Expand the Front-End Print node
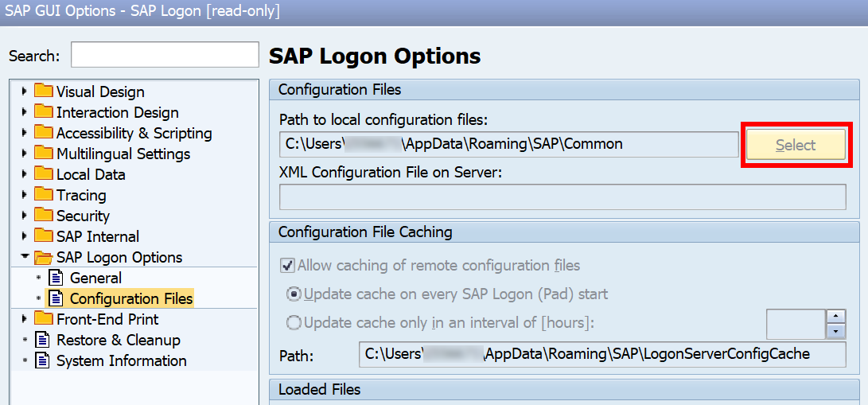 (24, 319)
